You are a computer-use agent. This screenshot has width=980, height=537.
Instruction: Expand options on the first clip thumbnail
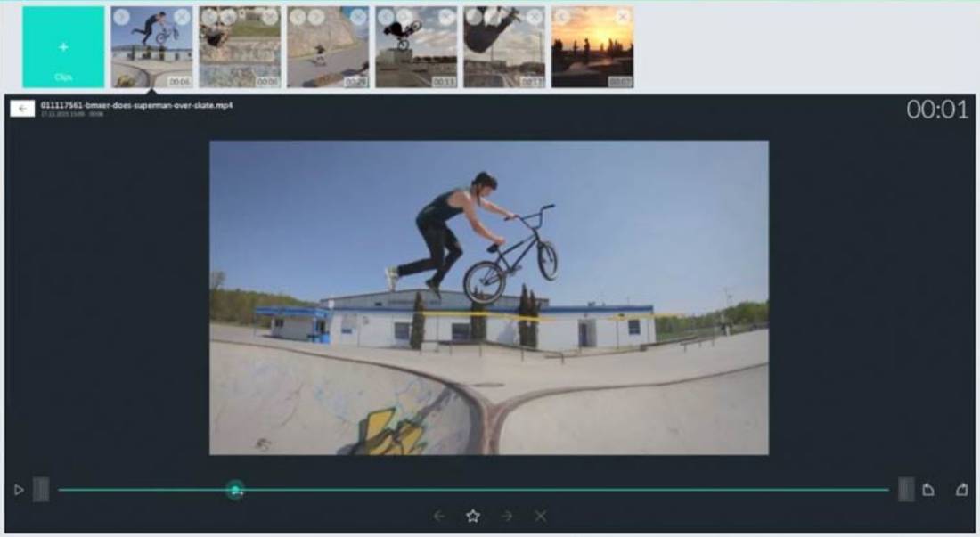pos(120,18)
